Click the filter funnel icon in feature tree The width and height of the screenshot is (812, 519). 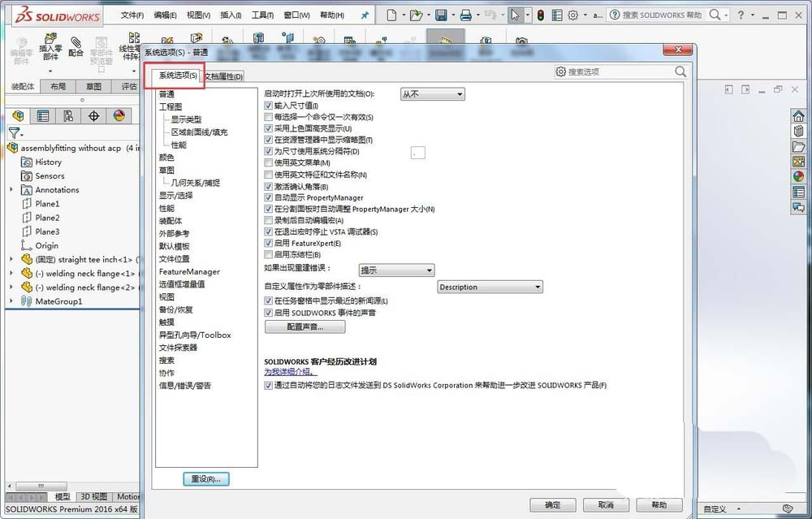[x=14, y=133]
